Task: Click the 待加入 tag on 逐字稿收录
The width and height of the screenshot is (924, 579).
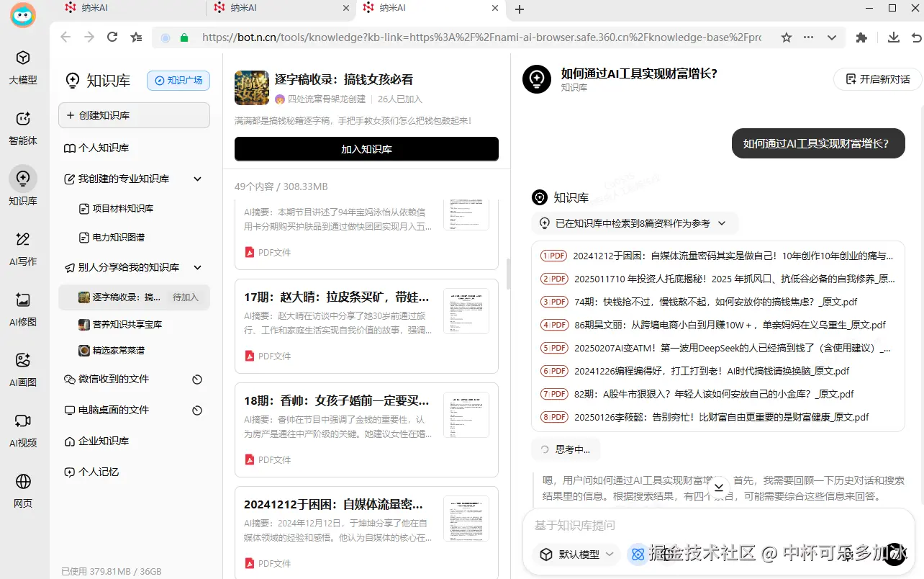Action: (x=186, y=297)
